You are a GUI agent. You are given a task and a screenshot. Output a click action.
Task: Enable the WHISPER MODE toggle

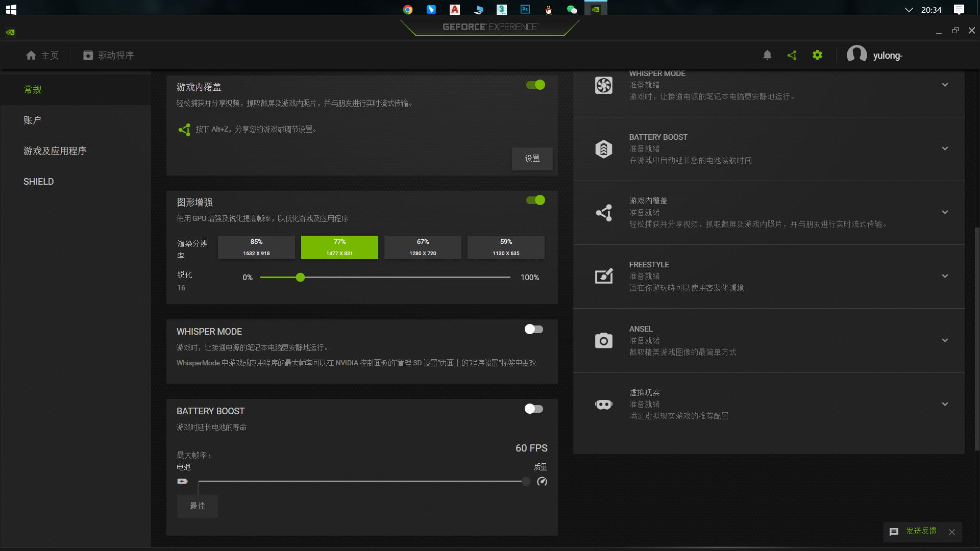coord(533,330)
